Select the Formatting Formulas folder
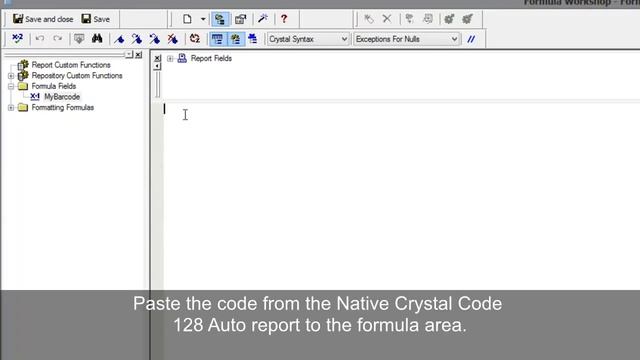The image size is (640, 360). 62,107
